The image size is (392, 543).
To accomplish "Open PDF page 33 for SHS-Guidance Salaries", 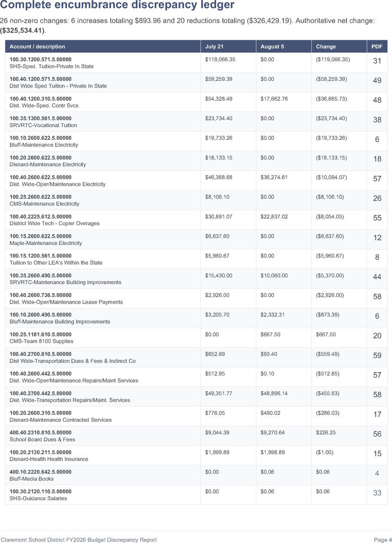I will 377,493.
